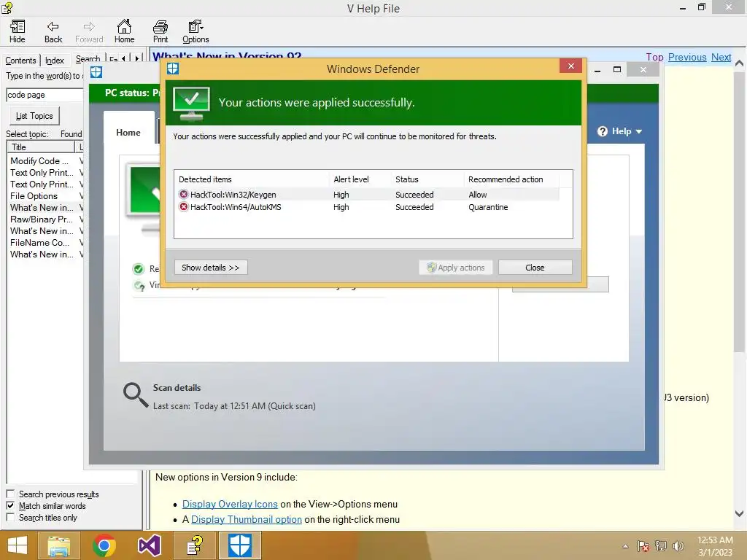
Task: Enable Search titles only checkbox
Action: (10, 517)
